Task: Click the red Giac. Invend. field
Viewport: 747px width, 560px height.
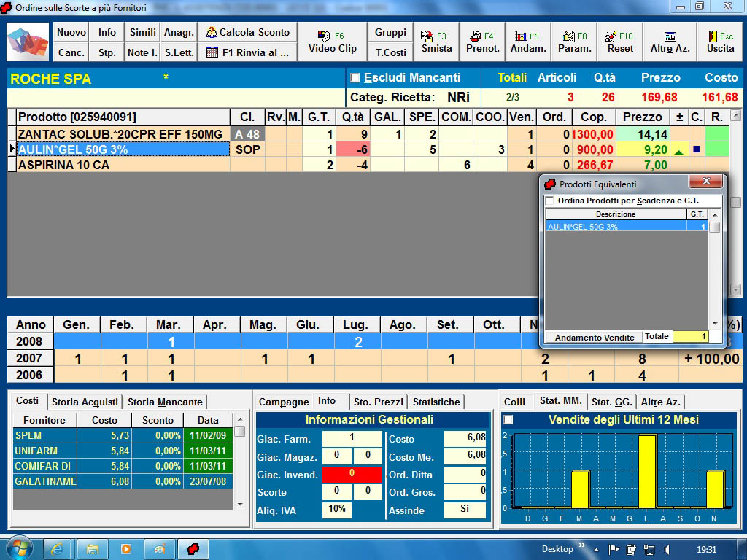Action: [352, 475]
